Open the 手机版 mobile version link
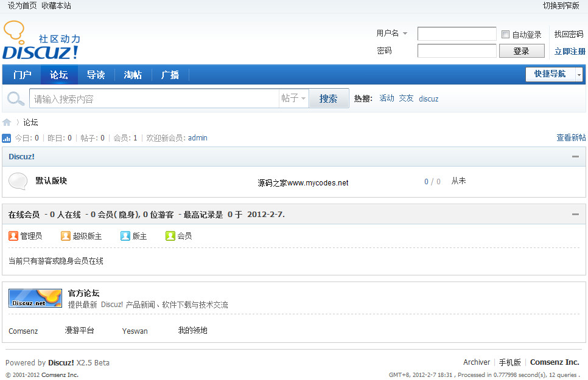Viewport: 588px width, 380px height. click(x=509, y=362)
